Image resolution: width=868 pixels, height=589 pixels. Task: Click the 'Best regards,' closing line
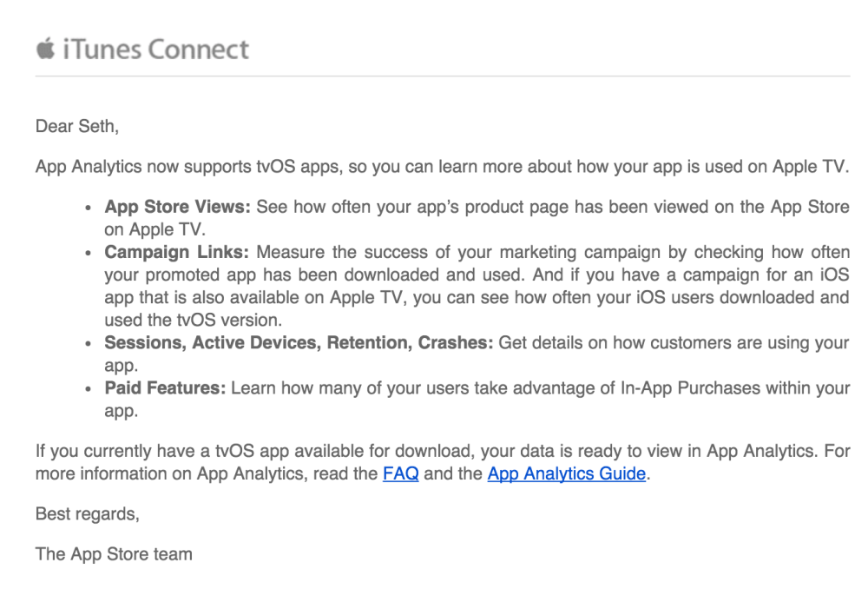tap(86, 514)
